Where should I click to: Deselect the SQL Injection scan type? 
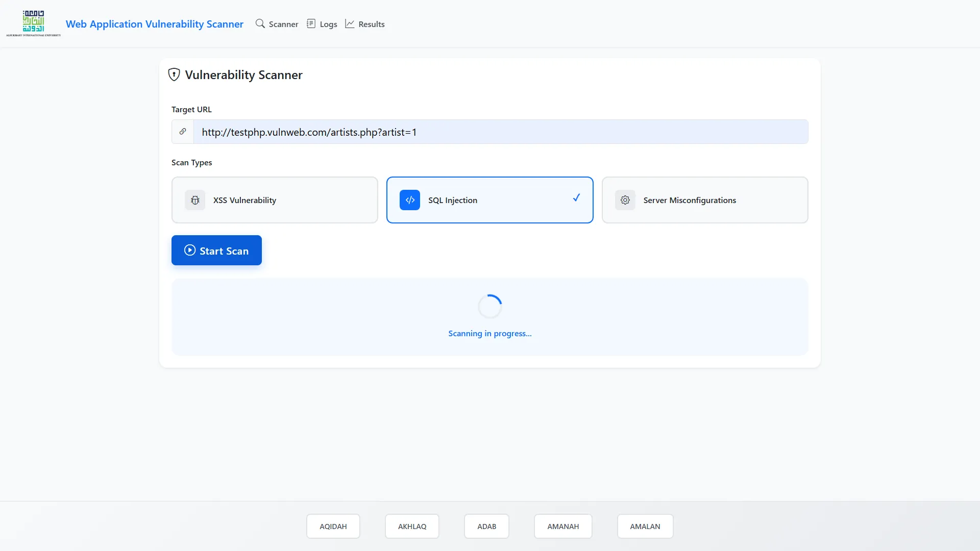pyautogui.click(x=490, y=200)
